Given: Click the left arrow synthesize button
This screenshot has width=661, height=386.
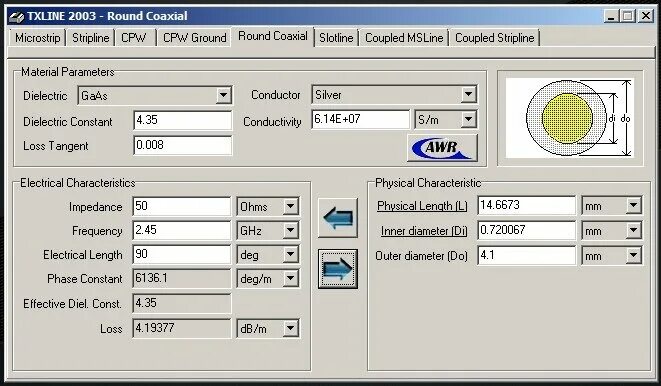Looking at the screenshot, I should (338, 218).
